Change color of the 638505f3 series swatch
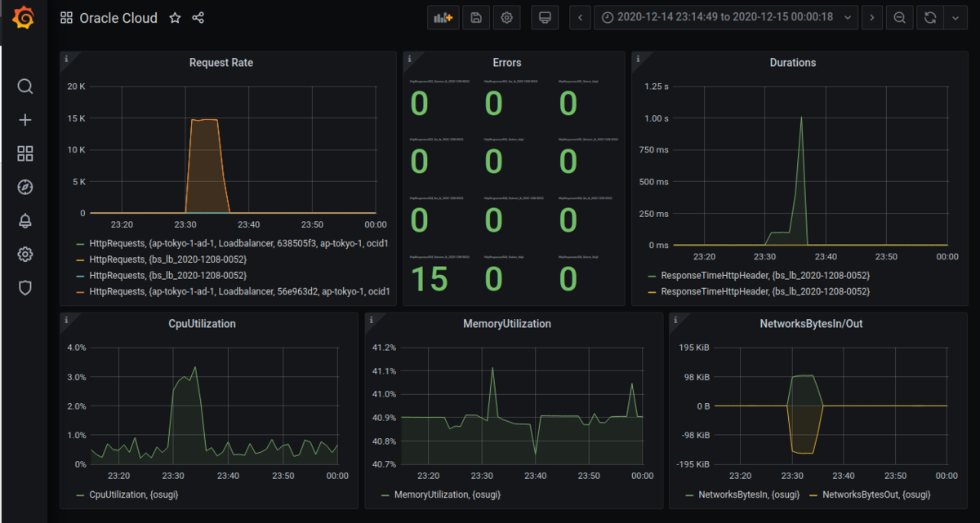 click(79, 244)
